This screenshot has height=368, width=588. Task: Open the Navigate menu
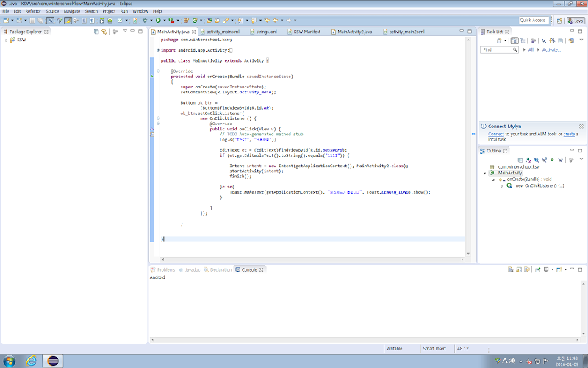tap(71, 11)
